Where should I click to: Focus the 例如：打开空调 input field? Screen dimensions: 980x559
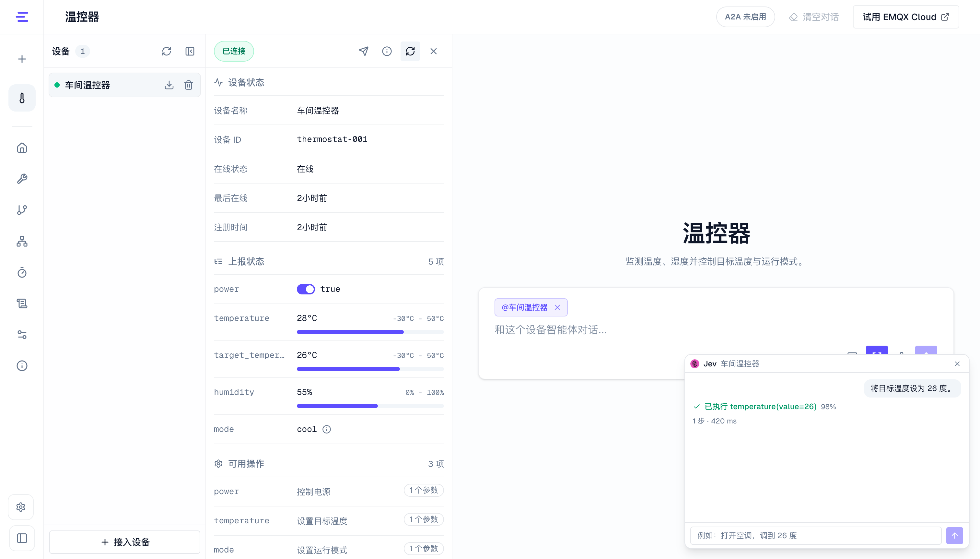pyautogui.click(x=816, y=536)
